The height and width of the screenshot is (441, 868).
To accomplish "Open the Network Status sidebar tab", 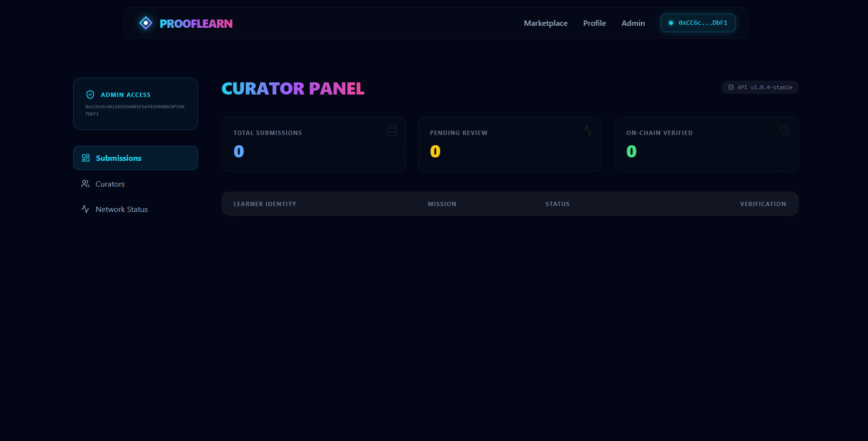I will click(x=121, y=209).
